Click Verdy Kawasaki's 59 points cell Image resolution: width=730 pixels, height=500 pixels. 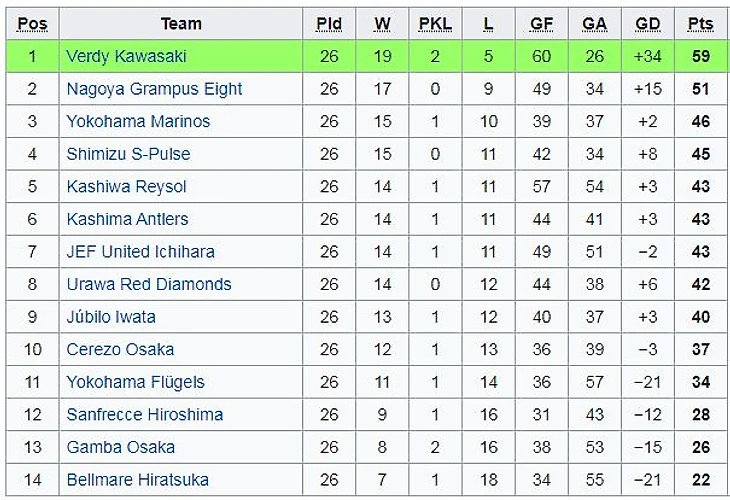(700, 56)
